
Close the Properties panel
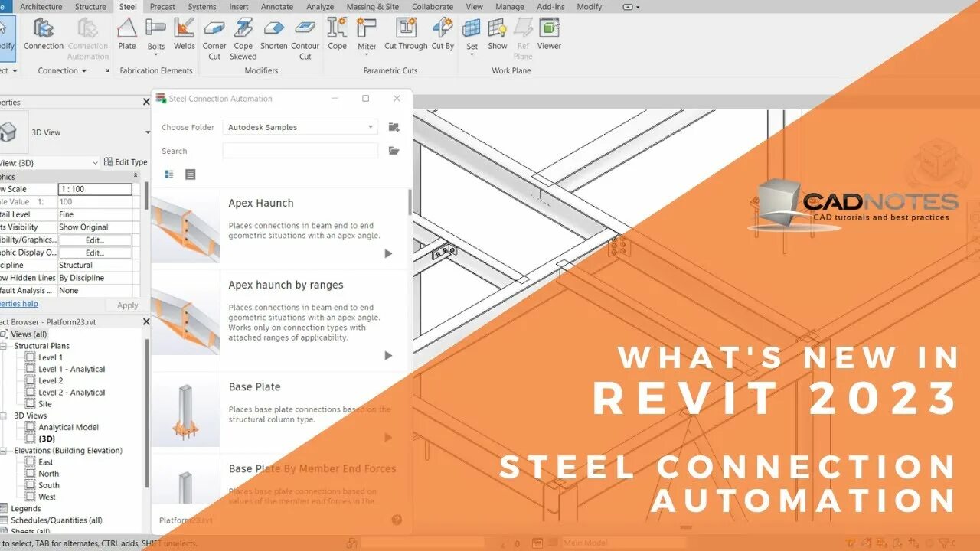coord(146,102)
